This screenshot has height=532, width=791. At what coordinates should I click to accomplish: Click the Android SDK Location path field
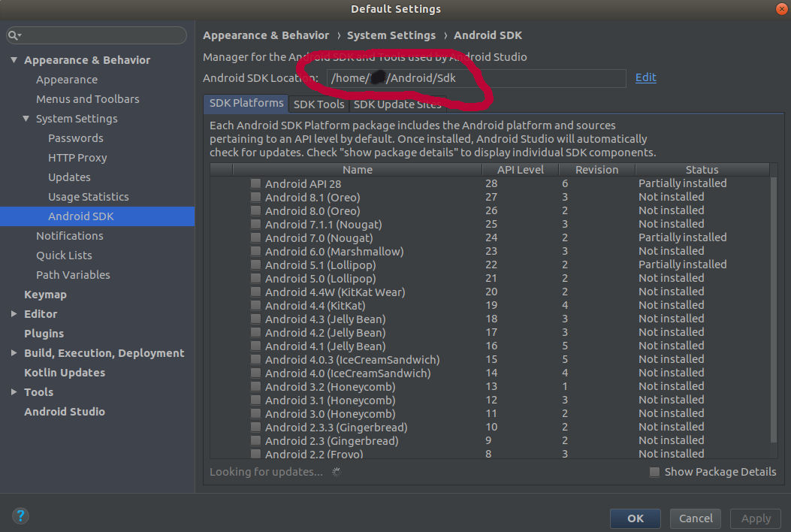click(x=476, y=78)
